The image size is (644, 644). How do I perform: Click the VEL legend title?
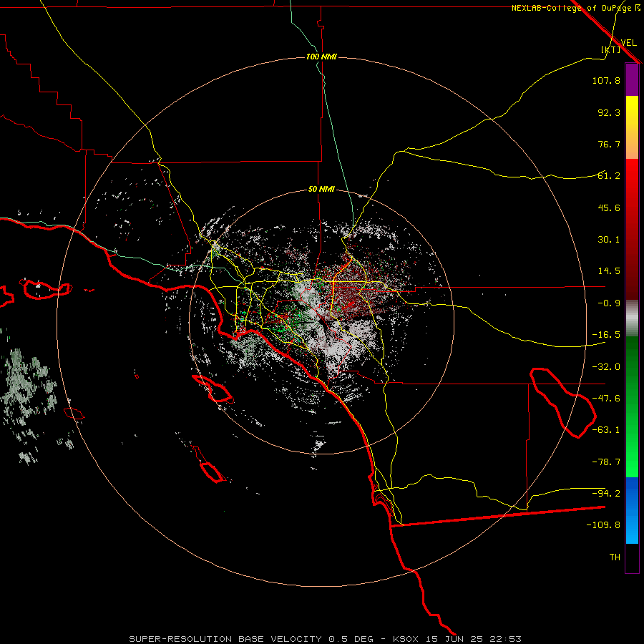628,43
